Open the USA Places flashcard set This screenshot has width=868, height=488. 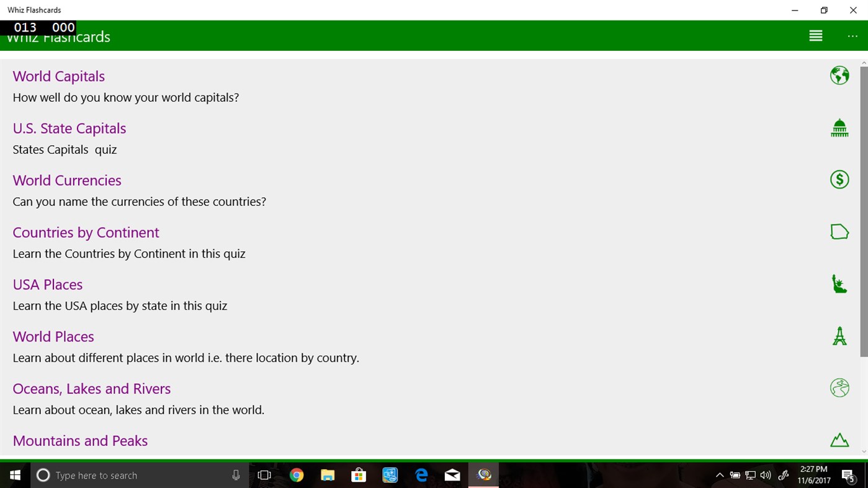pyautogui.click(x=47, y=284)
